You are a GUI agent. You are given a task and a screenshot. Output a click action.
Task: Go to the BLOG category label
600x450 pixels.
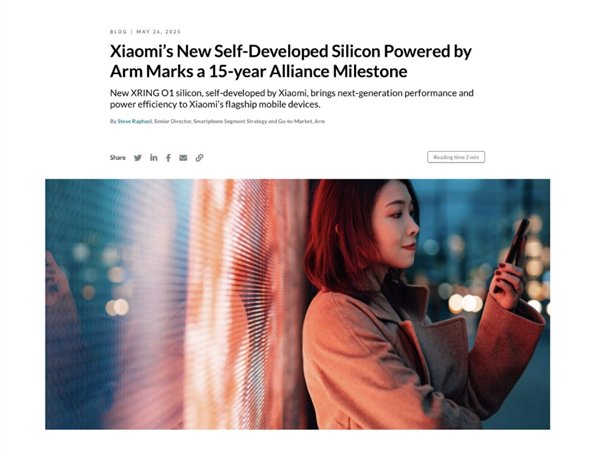point(118,32)
